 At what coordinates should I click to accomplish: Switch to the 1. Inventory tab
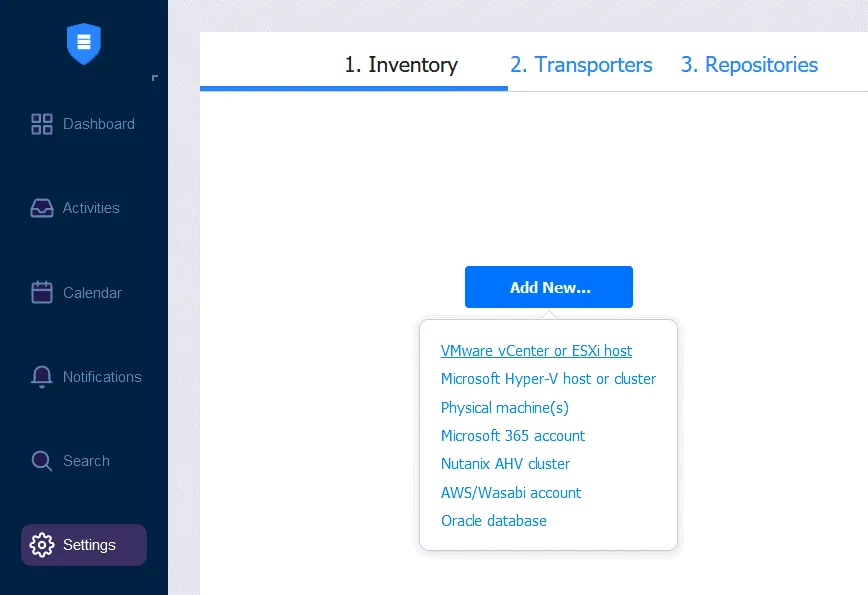[401, 65]
